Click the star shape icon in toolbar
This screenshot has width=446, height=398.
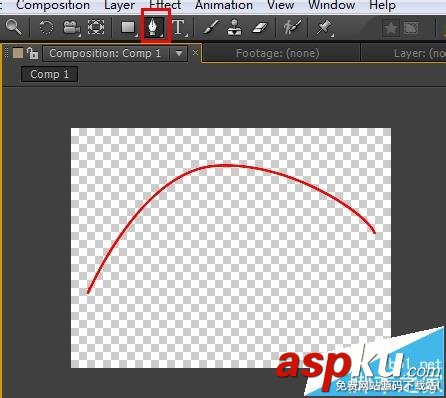391,28
